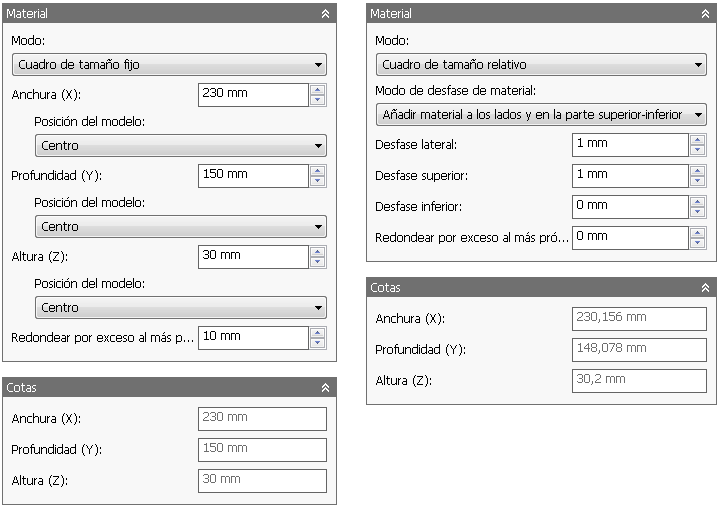Decrease Profundidad (Y) value with down arrow

pos(318,181)
